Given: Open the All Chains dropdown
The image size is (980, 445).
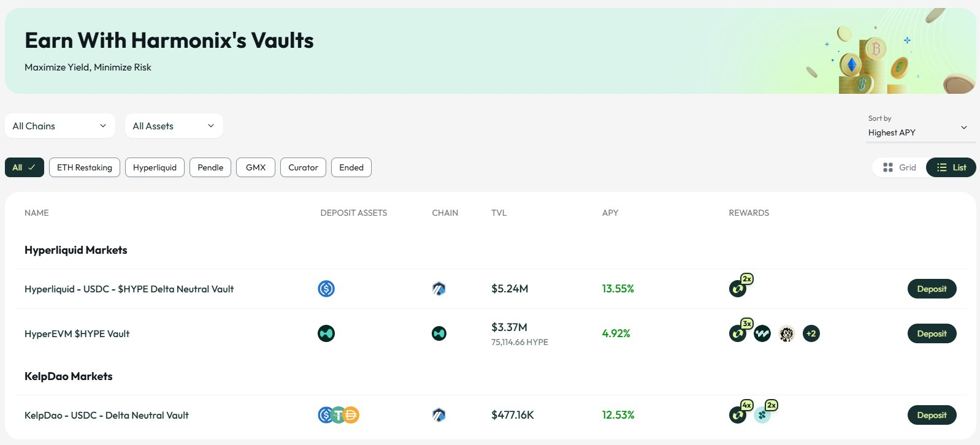Looking at the screenshot, I should (x=60, y=126).
